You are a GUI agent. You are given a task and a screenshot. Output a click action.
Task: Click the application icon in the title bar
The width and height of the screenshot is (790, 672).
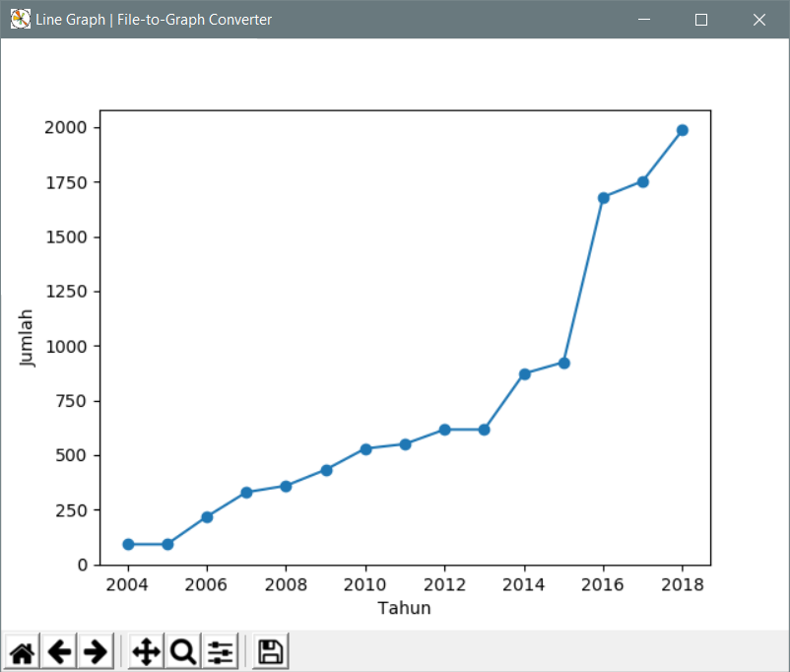(20, 19)
